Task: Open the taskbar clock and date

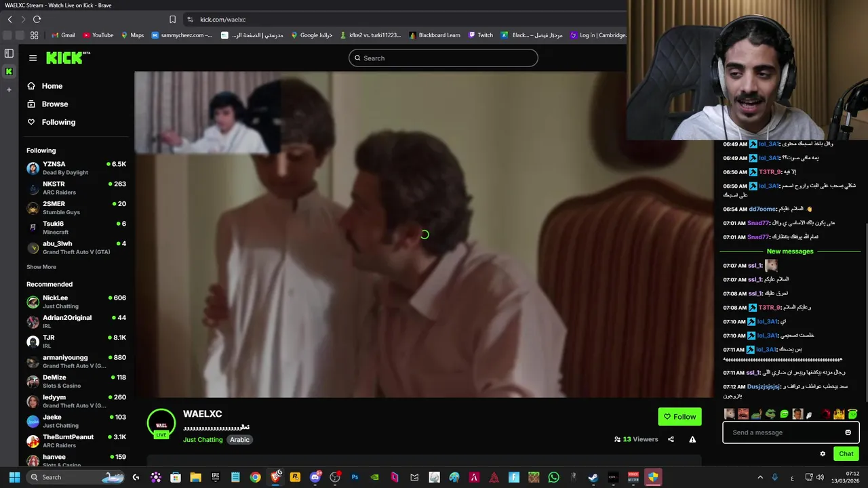Action: point(846,477)
